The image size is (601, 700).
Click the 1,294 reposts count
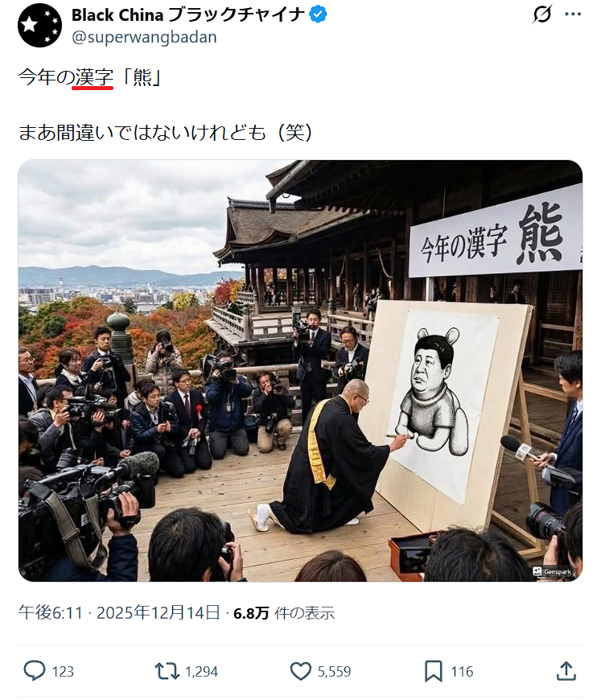coord(201,671)
